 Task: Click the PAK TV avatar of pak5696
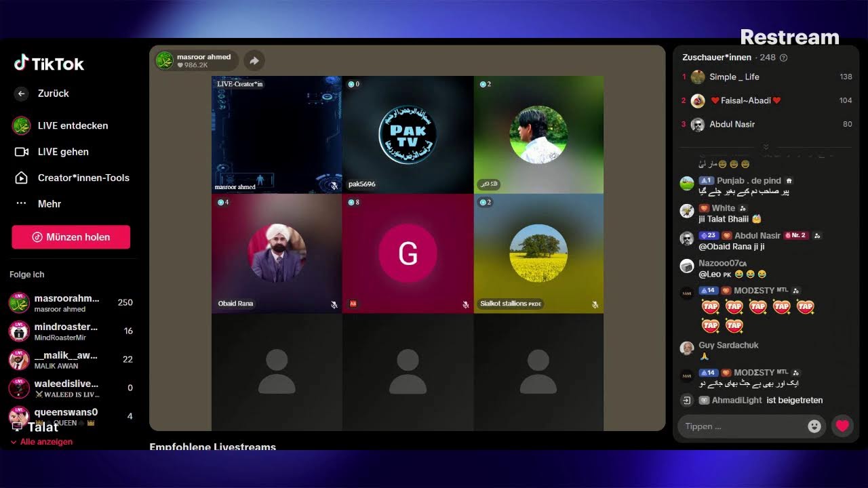pos(408,134)
